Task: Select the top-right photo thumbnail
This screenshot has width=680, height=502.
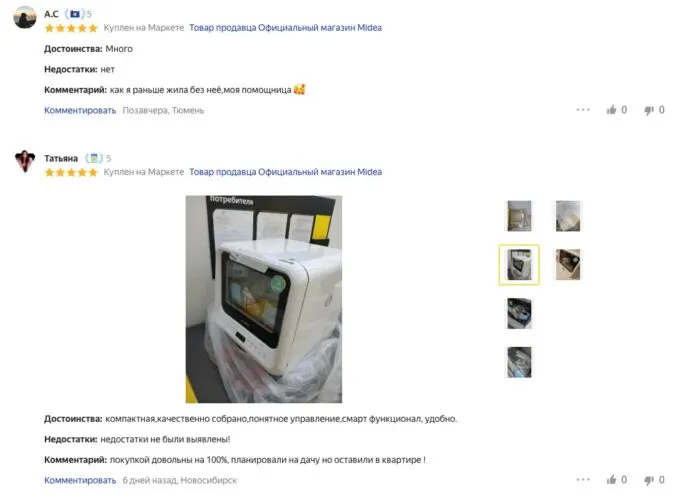Action: click(568, 216)
